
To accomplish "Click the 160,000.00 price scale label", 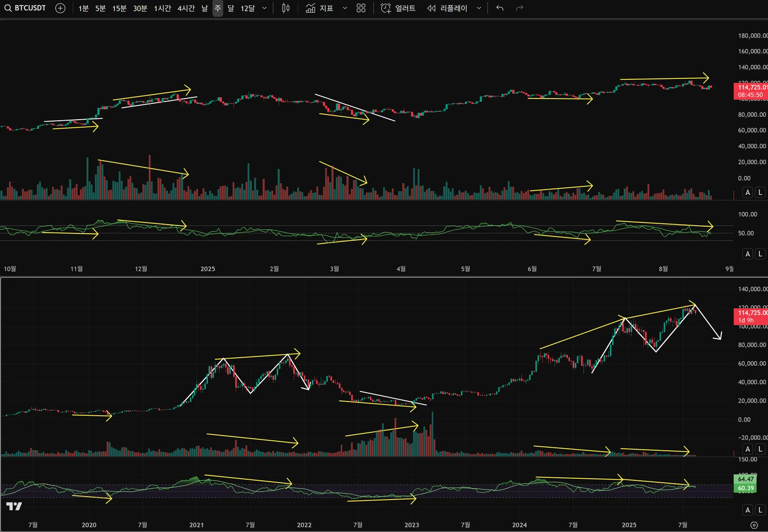I will pyautogui.click(x=753, y=52).
